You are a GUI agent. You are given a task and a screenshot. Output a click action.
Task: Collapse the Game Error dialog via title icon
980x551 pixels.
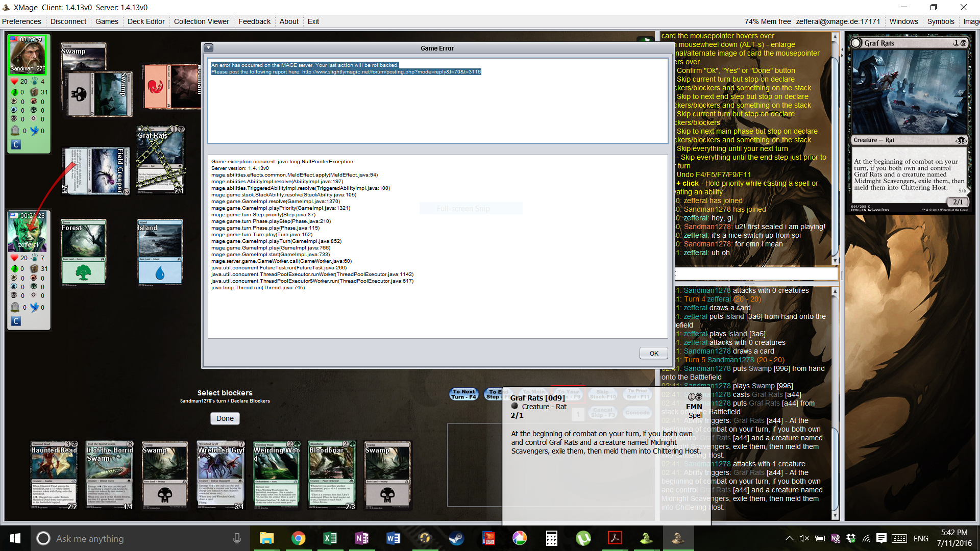tap(208, 48)
